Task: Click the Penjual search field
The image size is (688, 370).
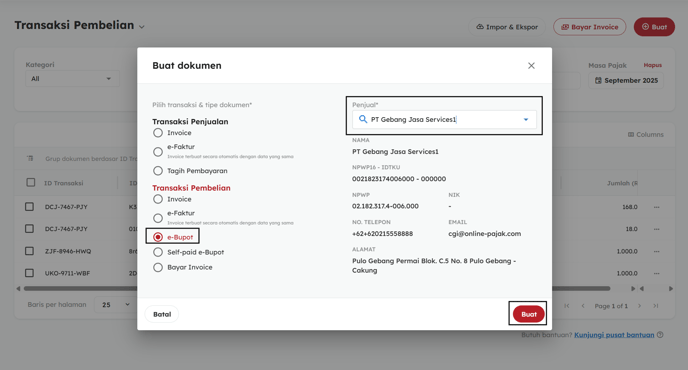Action: click(444, 119)
